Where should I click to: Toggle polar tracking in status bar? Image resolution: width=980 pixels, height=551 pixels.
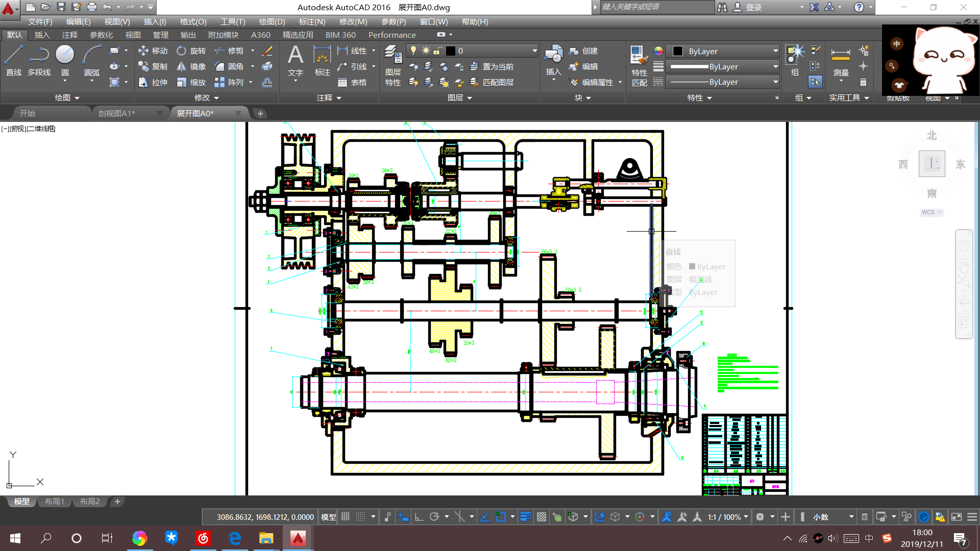tap(434, 517)
